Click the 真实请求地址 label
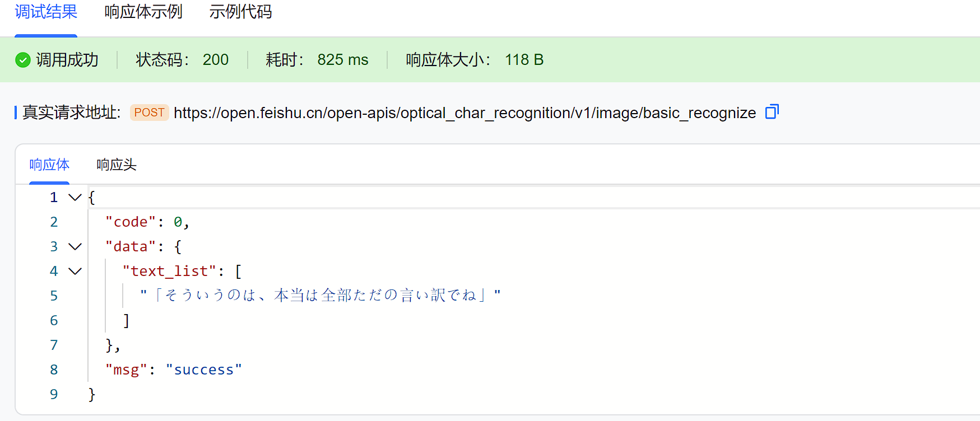980x421 pixels. [71, 113]
